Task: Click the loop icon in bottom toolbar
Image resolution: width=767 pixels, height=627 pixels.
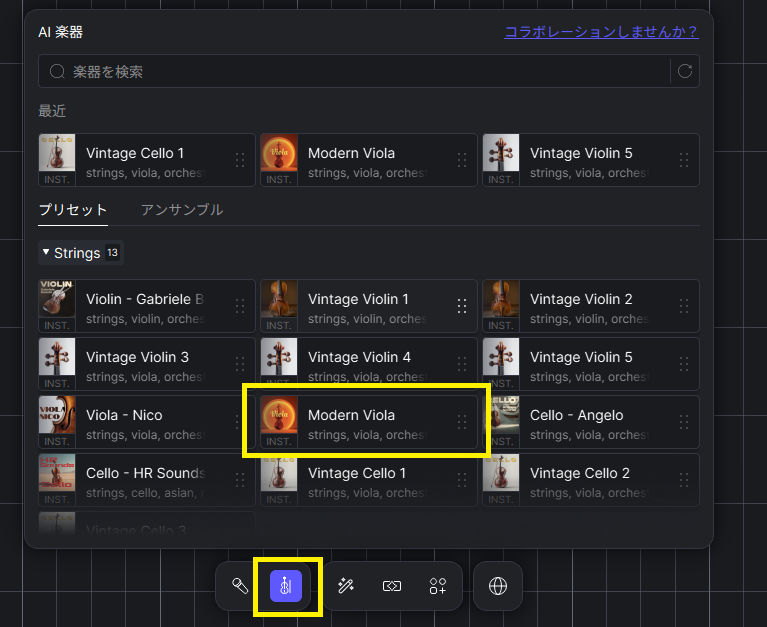Action: (x=392, y=586)
